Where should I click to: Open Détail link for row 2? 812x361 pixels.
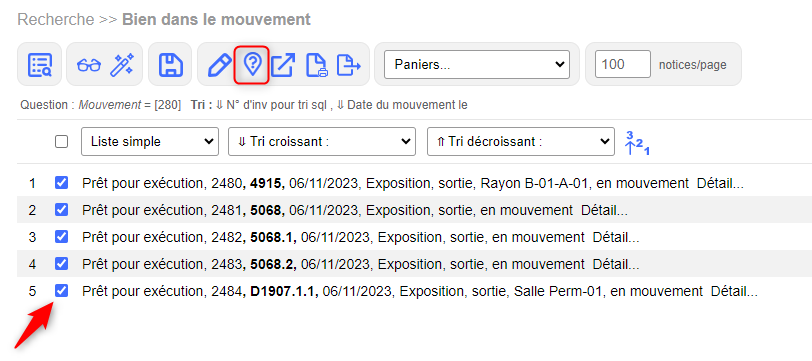(604, 210)
